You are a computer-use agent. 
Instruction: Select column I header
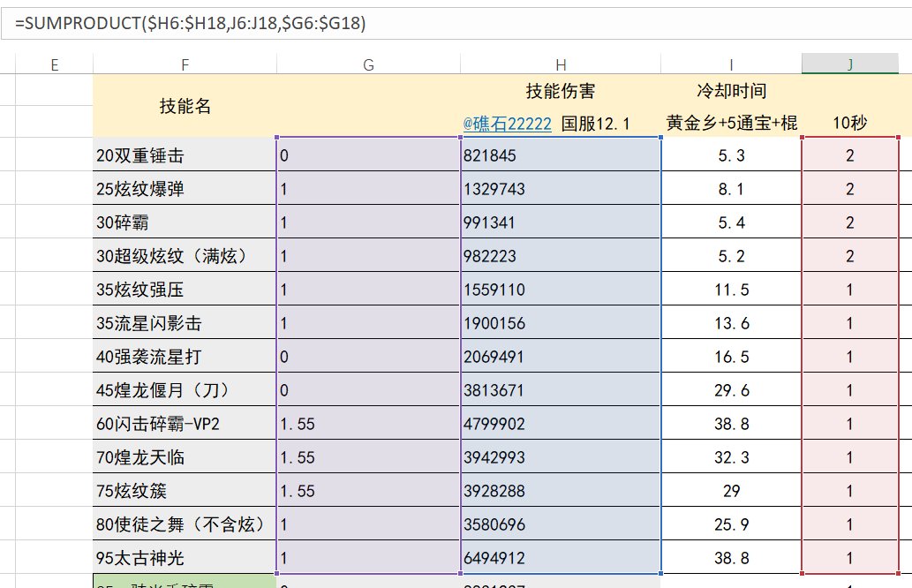[731, 64]
